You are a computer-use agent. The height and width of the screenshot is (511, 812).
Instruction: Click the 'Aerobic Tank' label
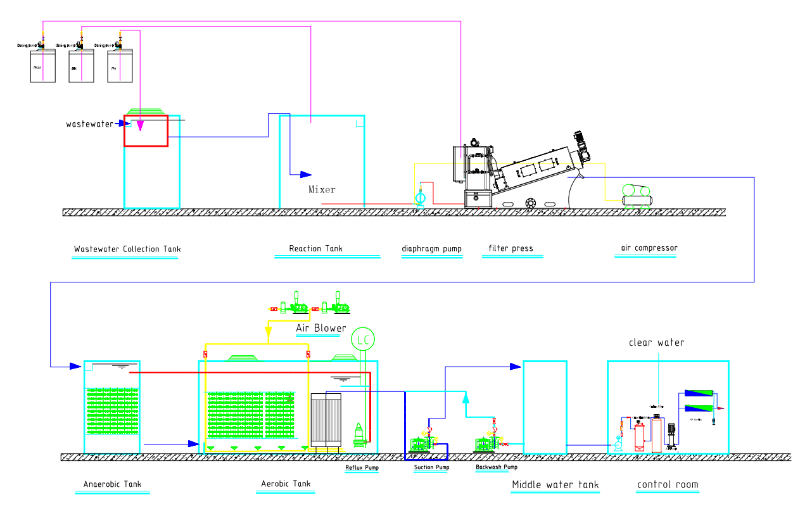point(286,484)
